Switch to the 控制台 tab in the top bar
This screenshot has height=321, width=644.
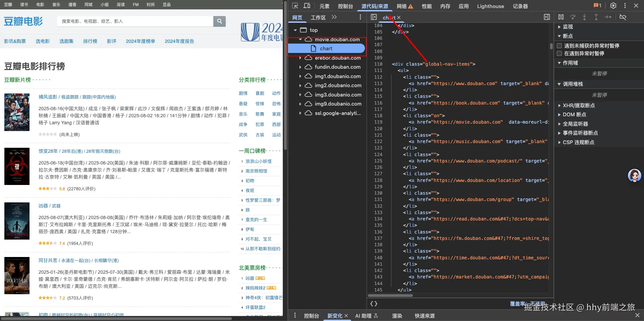pyautogui.click(x=345, y=6)
